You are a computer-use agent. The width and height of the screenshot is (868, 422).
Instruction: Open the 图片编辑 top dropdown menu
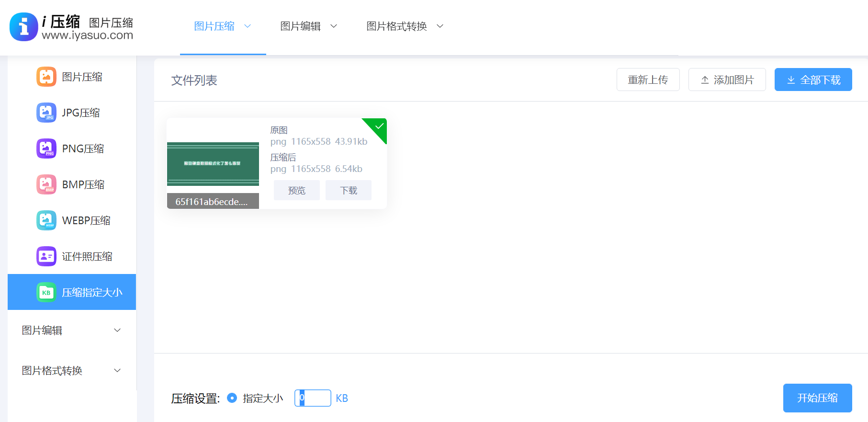(308, 26)
